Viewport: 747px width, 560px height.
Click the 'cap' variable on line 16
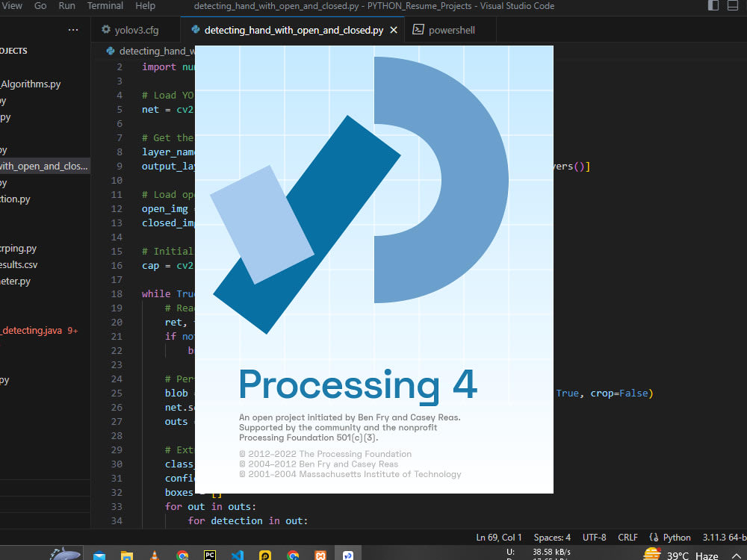pyautogui.click(x=150, y=266)
